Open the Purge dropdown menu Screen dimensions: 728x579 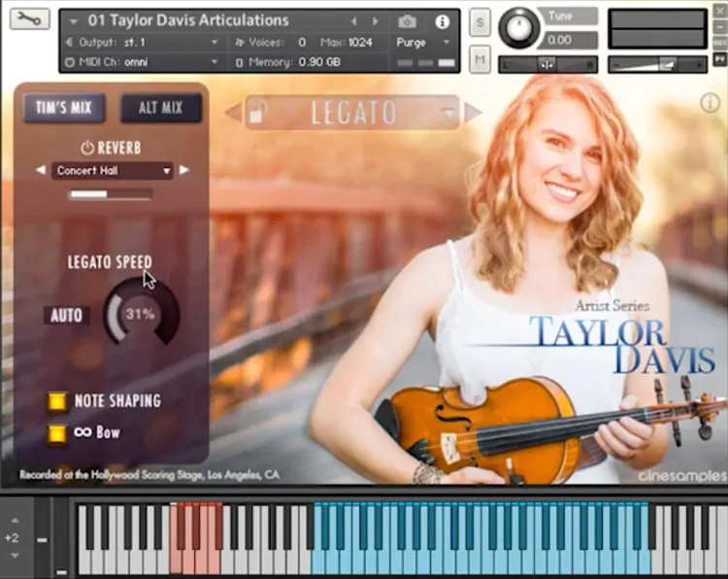pyautogui.click(x=424, y=43)
